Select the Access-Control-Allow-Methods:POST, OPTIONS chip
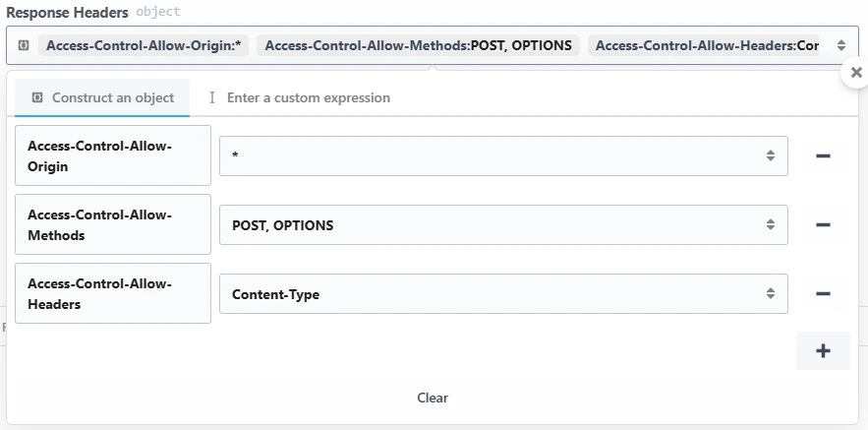Image resolution: width=868 pixels, height=430 pixels. coord(418,45)
